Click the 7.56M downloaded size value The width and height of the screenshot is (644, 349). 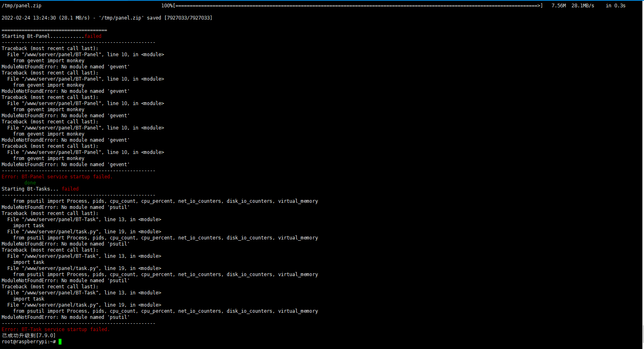559,6
